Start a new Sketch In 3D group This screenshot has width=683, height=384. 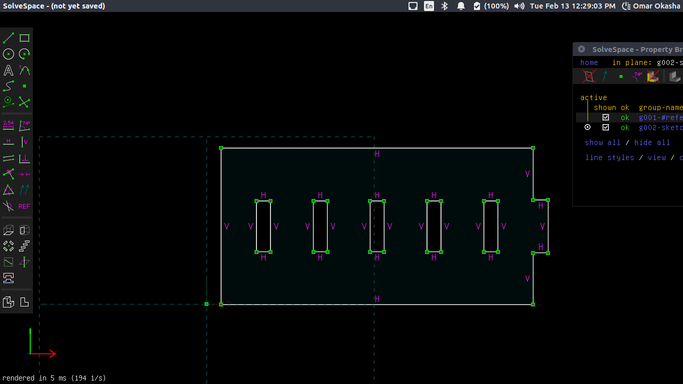click(24, 262)
